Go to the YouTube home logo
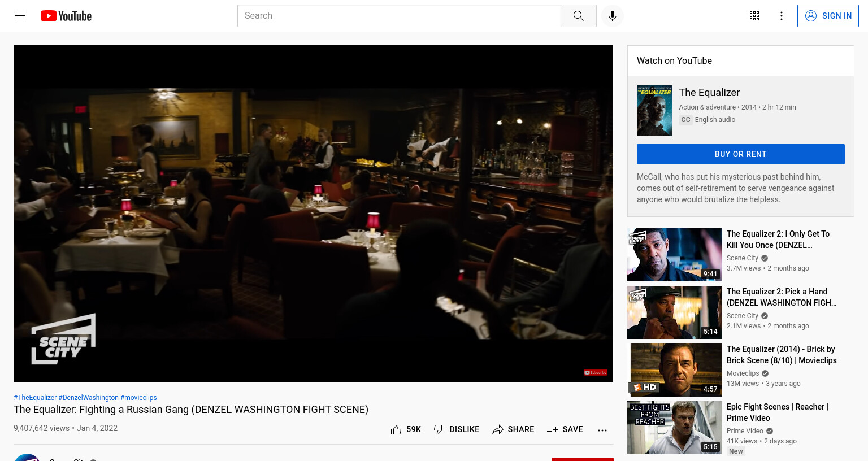Viewport: 868px width, 461px height. [x=66, y=16]
